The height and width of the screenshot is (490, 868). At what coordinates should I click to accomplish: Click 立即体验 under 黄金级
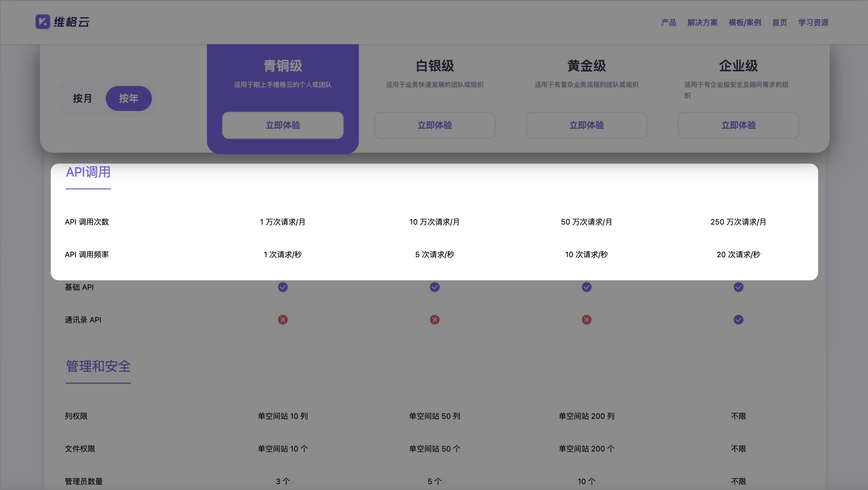[586, 125]
